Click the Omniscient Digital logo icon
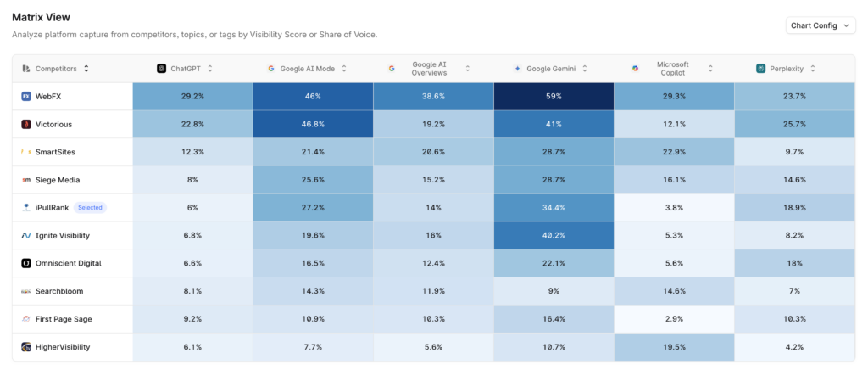Image resolution: width=868 pixels, height=370 pixels. (x=26, y=263)
